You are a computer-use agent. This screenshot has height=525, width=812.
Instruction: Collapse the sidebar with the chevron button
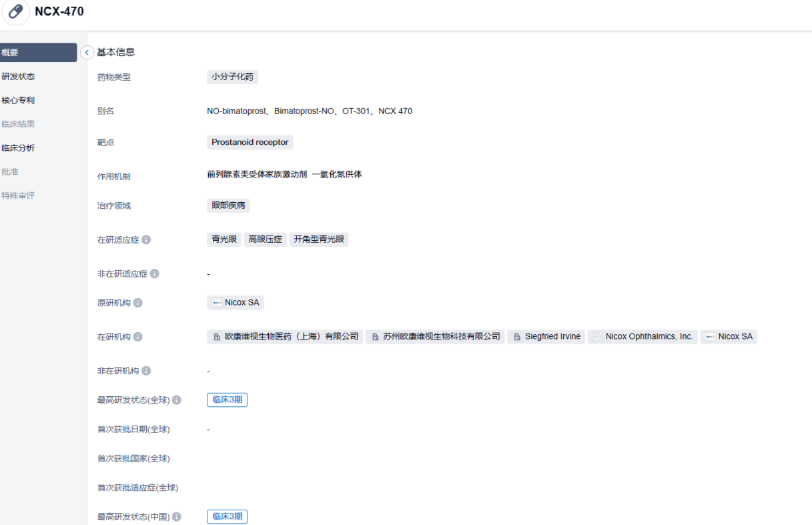[87, 52]
